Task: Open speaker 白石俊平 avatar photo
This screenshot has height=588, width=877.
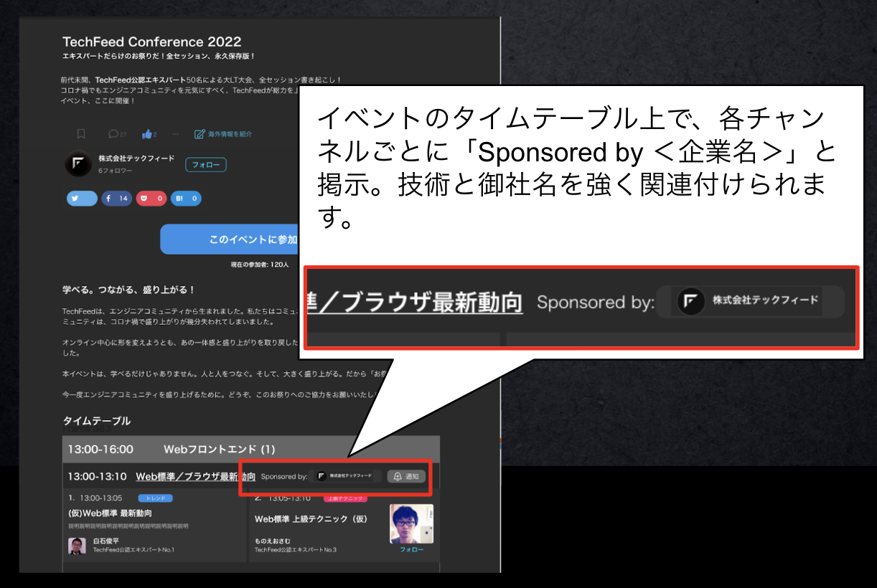Action: pyautogui.click(x=77, y=546)
